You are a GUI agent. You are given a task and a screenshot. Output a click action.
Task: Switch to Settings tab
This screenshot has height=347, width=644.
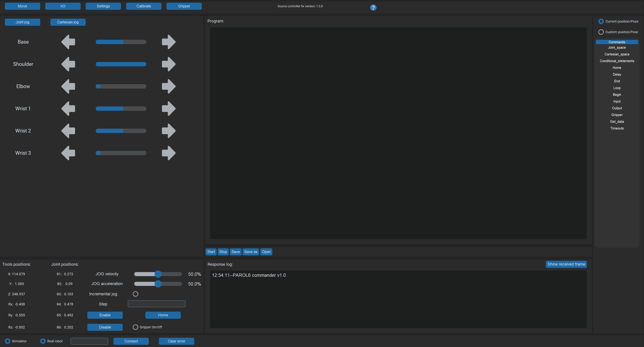(103, 6)
